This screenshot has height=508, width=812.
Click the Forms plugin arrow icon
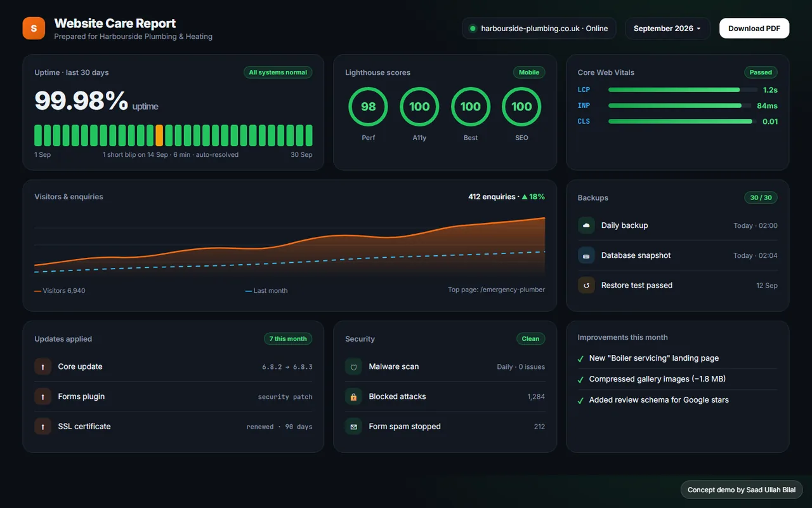[43, 396]
